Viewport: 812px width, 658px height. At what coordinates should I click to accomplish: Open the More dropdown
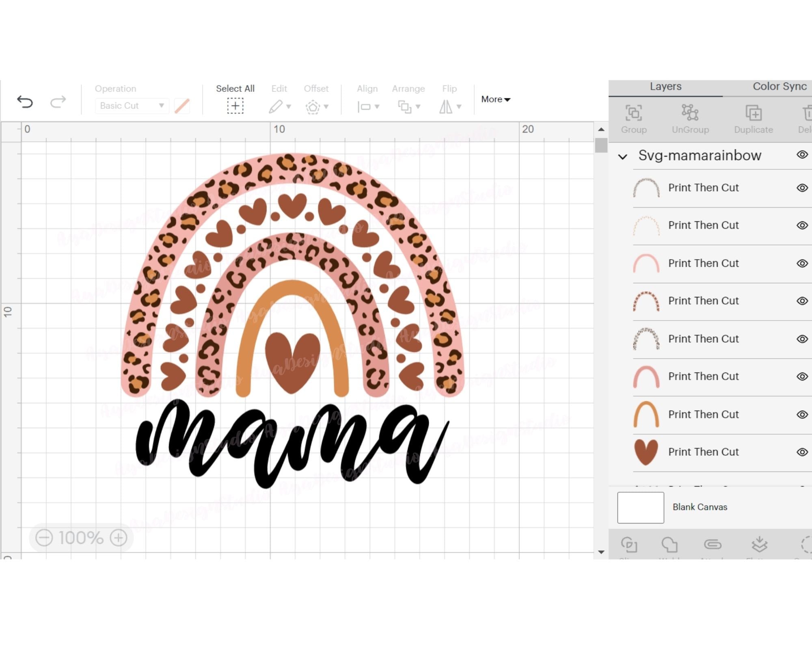point(495,99)
